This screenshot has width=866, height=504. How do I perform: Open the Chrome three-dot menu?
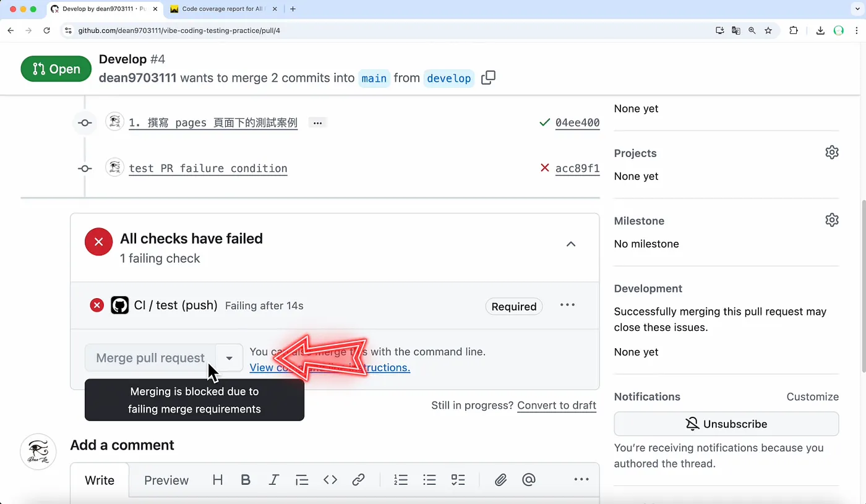[x=856, y=30]
